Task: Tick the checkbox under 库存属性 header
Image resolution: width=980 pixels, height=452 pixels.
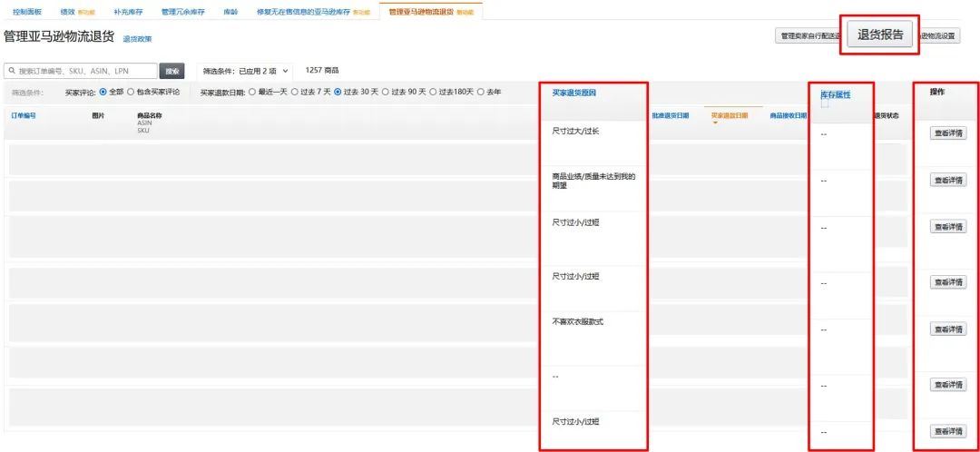Action: tap(825, 103)
